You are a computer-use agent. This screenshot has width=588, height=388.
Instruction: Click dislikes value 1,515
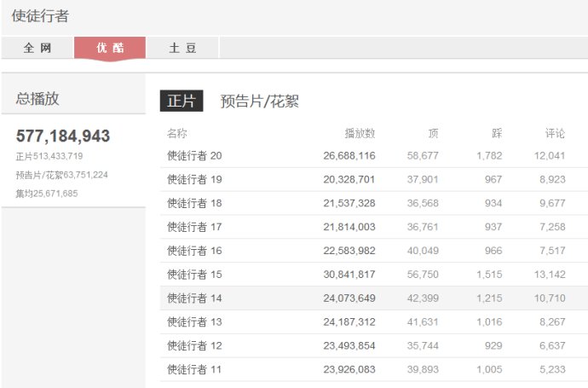(489, 275)
